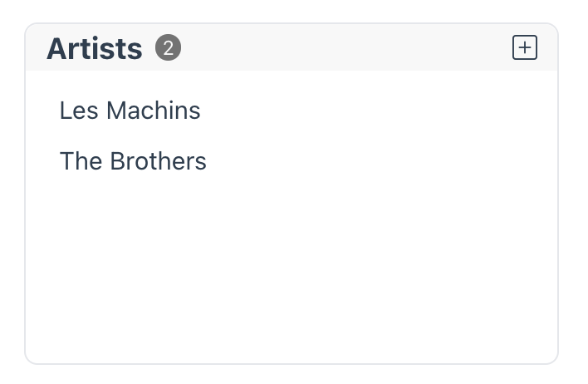Image resolution: width=588 pixels, height=384 pixels.
Task: Open the Les Machins artist link
Action: (130, 111)
